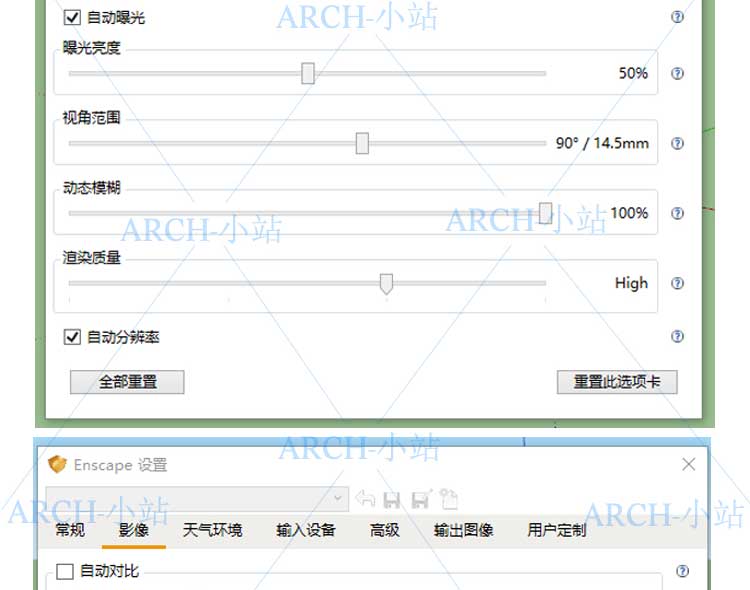
Task: Disable the 自动曝光 checkbox
Action: (x=72, y=17)
